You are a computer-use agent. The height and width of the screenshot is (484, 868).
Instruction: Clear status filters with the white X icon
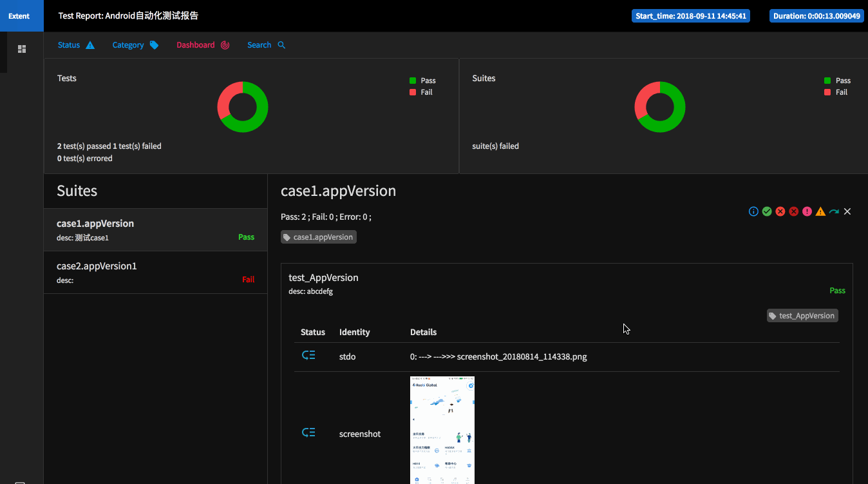[847, 211]
